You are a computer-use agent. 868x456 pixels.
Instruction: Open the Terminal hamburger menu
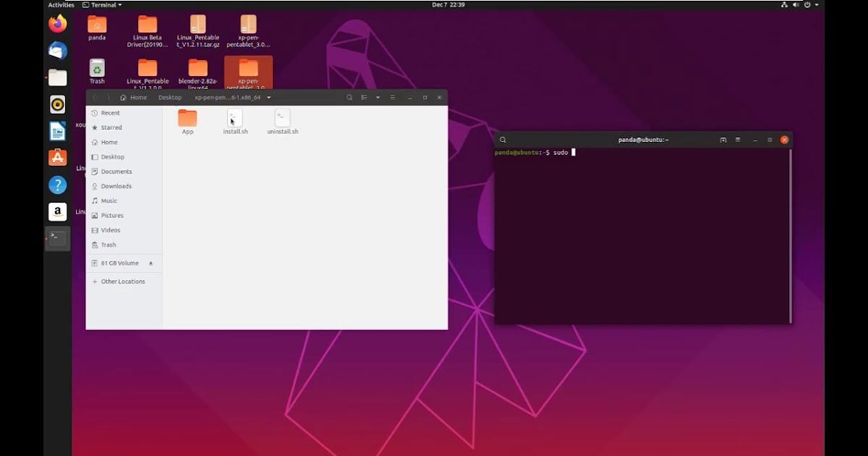pyautogui.click(x=738, y=140)
